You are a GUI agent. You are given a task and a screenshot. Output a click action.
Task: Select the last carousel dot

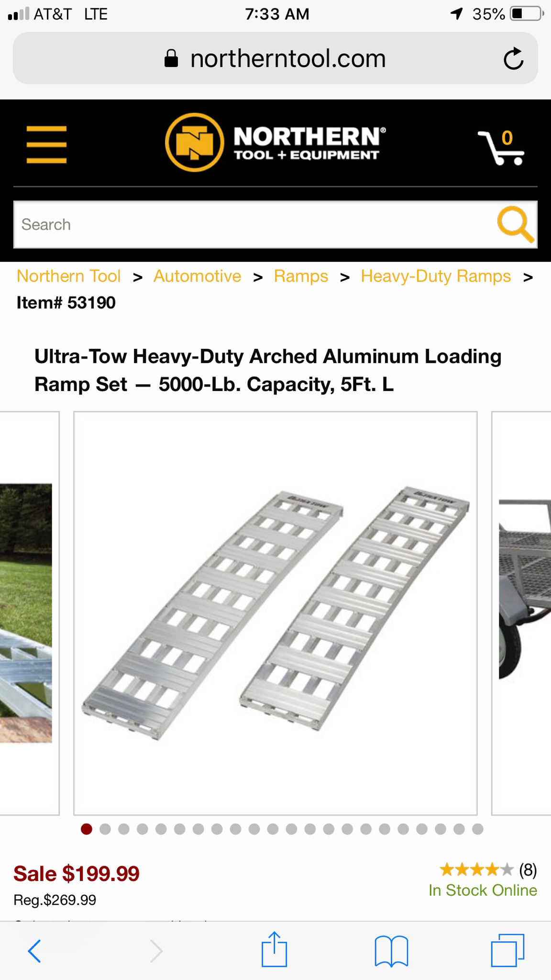coord(478,829)
